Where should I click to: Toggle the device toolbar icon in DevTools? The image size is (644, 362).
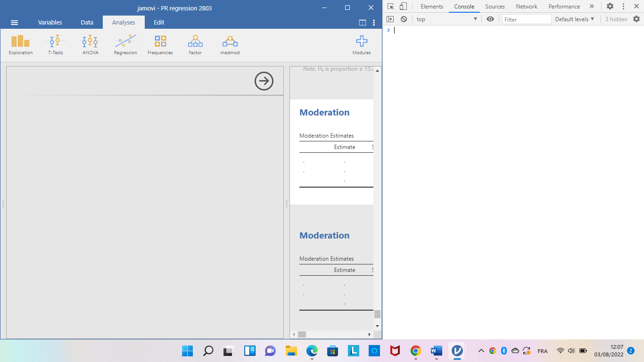pos(403,7)
